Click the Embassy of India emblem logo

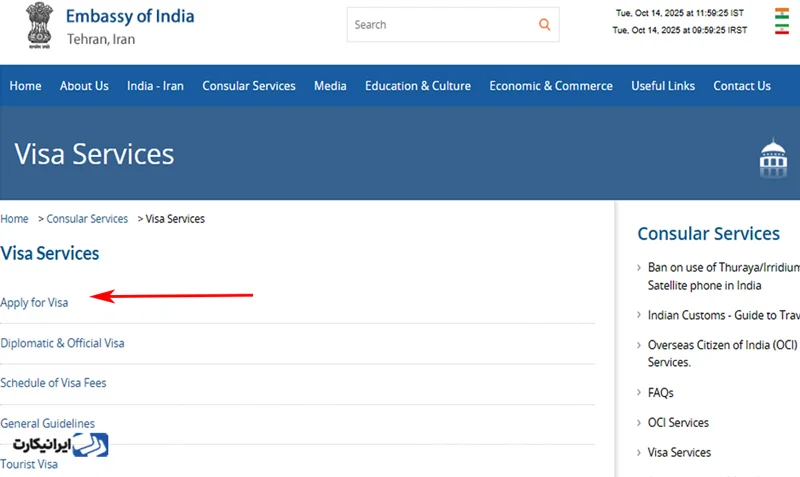[38, 27]
